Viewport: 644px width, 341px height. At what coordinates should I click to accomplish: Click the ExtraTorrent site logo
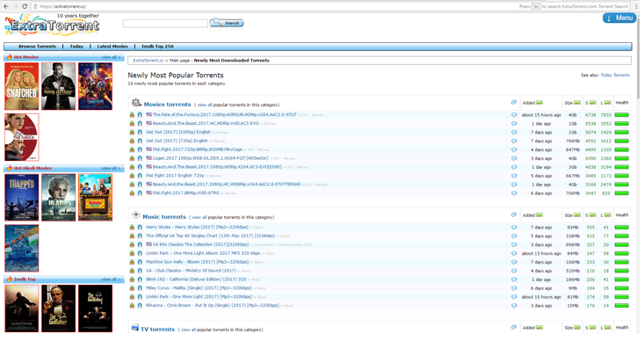52,25
